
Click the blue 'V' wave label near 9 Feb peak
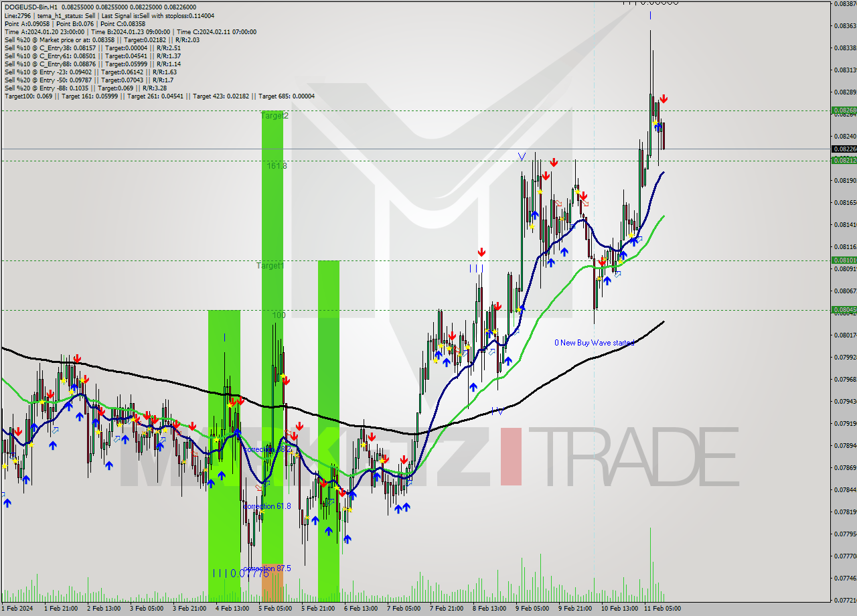click(x=522, y=157)
